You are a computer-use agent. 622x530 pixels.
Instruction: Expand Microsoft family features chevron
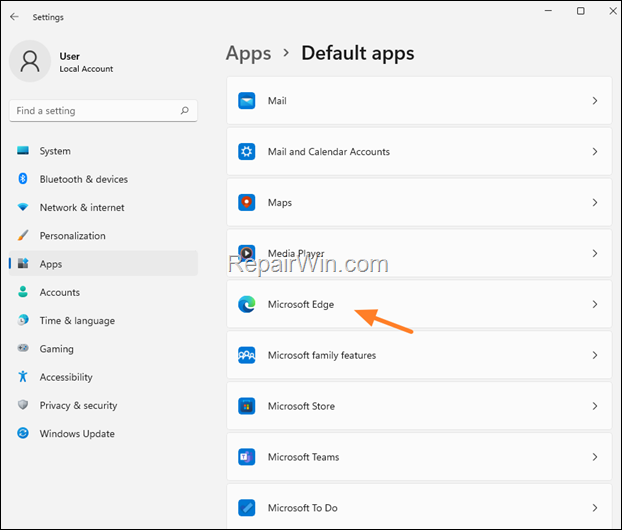pyautogui.click(x=595, y=355)
